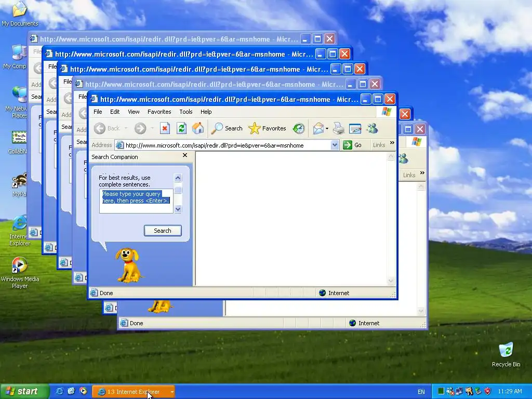This screenshot has height=399, width=532.
Task: Click the page icon in the Address bar
Action: 119,145
